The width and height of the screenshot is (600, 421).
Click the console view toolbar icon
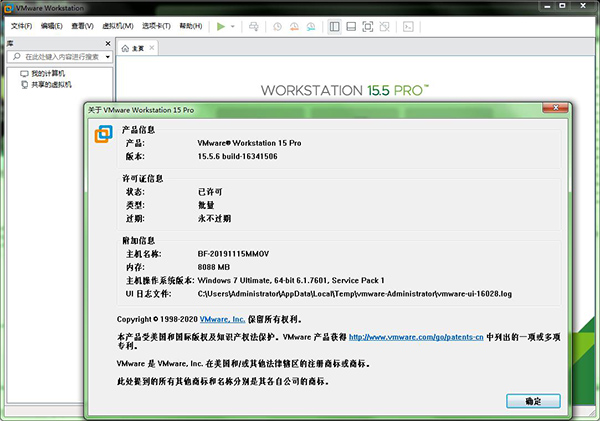click(408, 26)
